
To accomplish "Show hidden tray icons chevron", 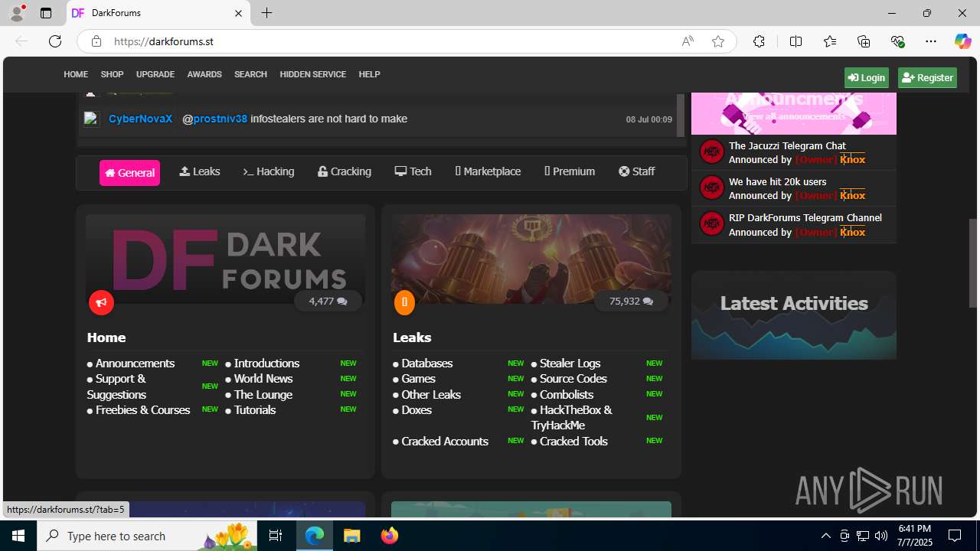I will tap(825, 536).
